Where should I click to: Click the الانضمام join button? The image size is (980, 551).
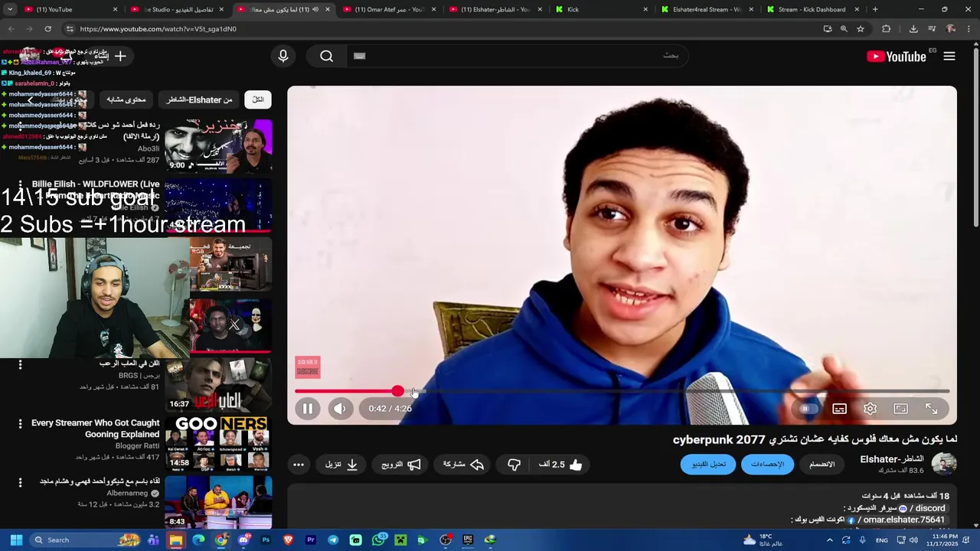coord(822,465)
